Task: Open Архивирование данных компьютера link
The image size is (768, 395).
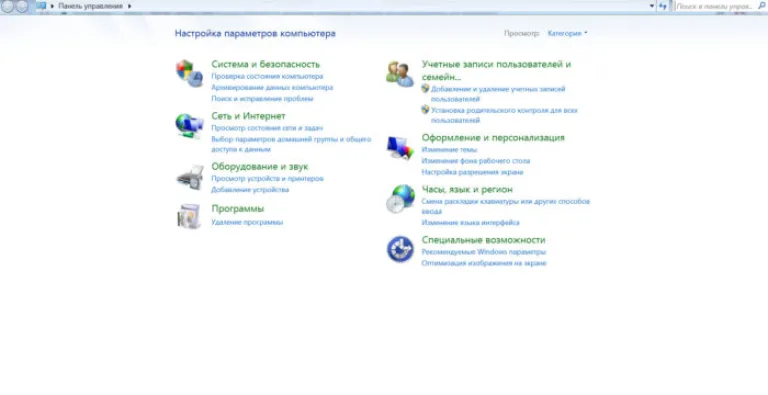Action: pos(272,88)
